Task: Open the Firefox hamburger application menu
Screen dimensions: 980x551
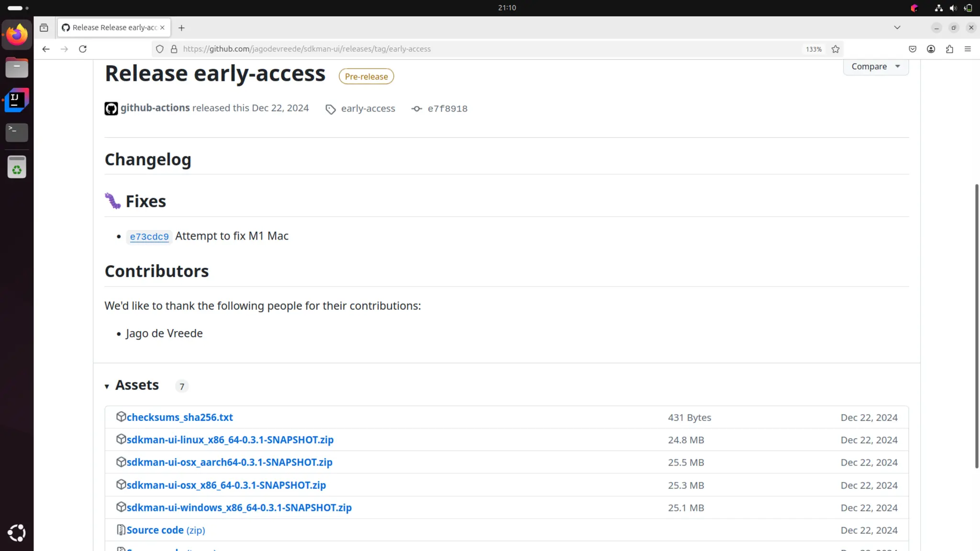Action: tap(968, 49)
